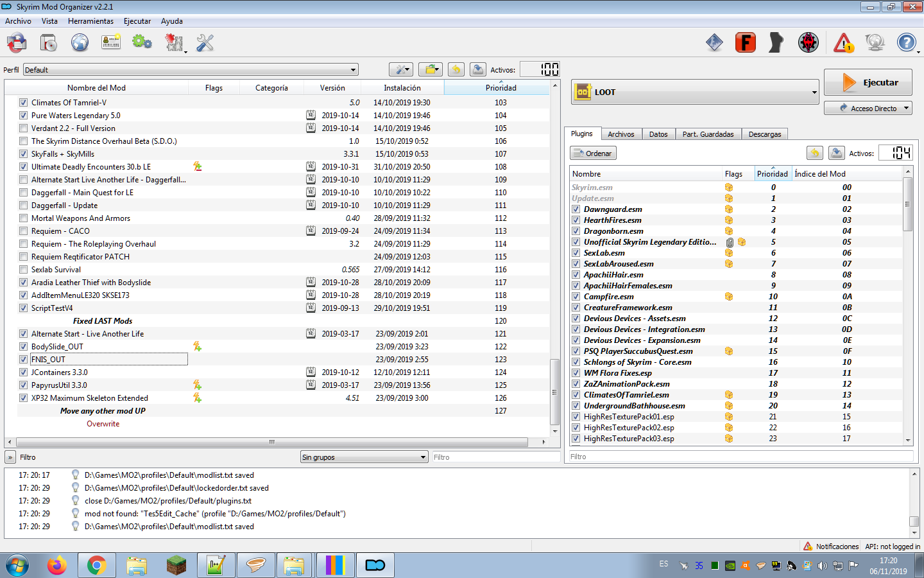Viewport: 924px width, 578px height.
Task: Open the Archivo menu
Action: click(x=18, y=21)
